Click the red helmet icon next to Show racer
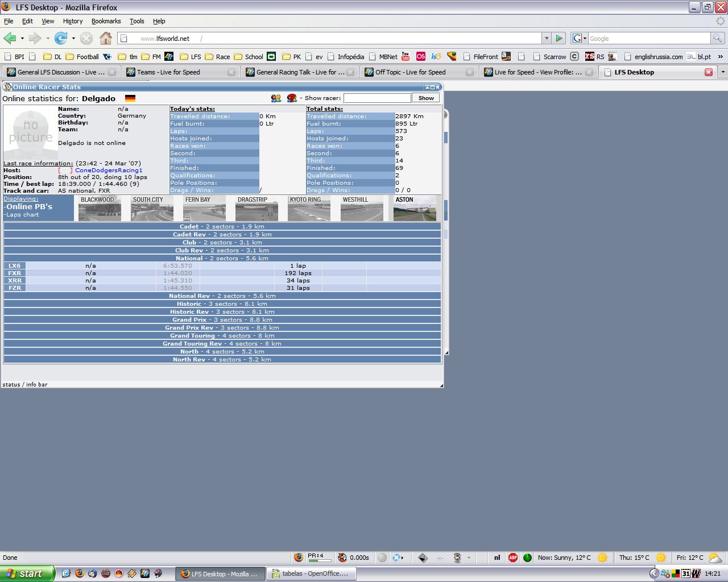The image size is (728, 582). (292, 98)
